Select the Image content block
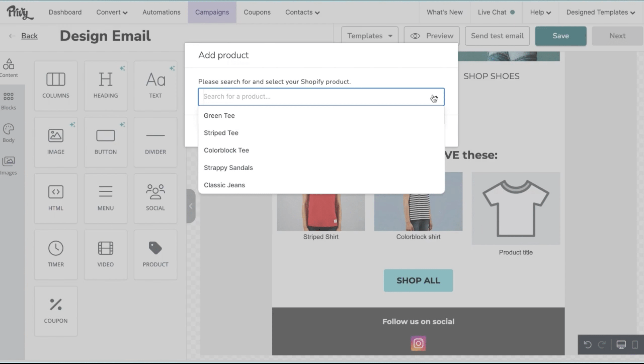The width and height of the screenshot is (644, 364). tap(56, 142)
